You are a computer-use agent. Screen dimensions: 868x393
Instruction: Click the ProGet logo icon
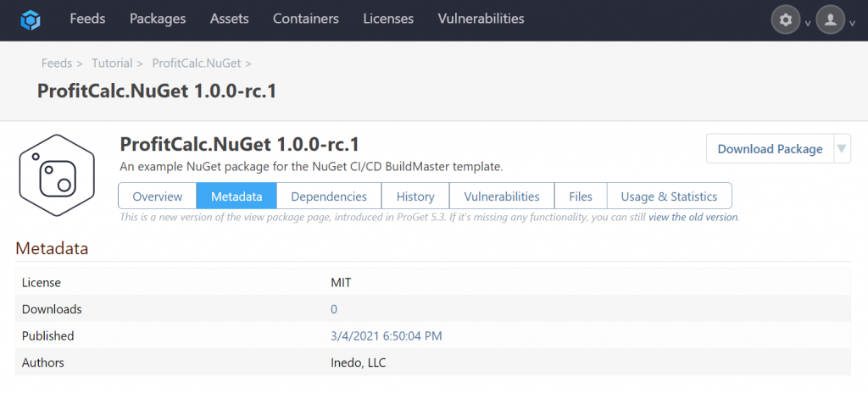click(x=31, y=19)
